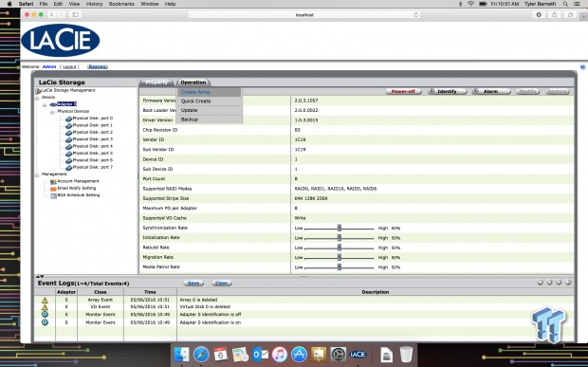Select Physical Disk port 6 icon
This screenshot has height=367, width=588.
click(68, 160)
